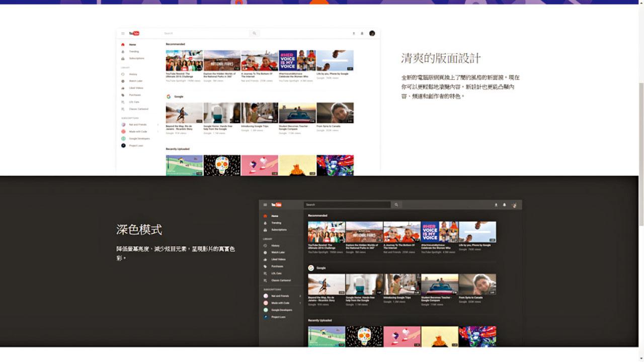Open notifications via the bell icon
This screenshot has height=362, width=644.
coord(505,205)
